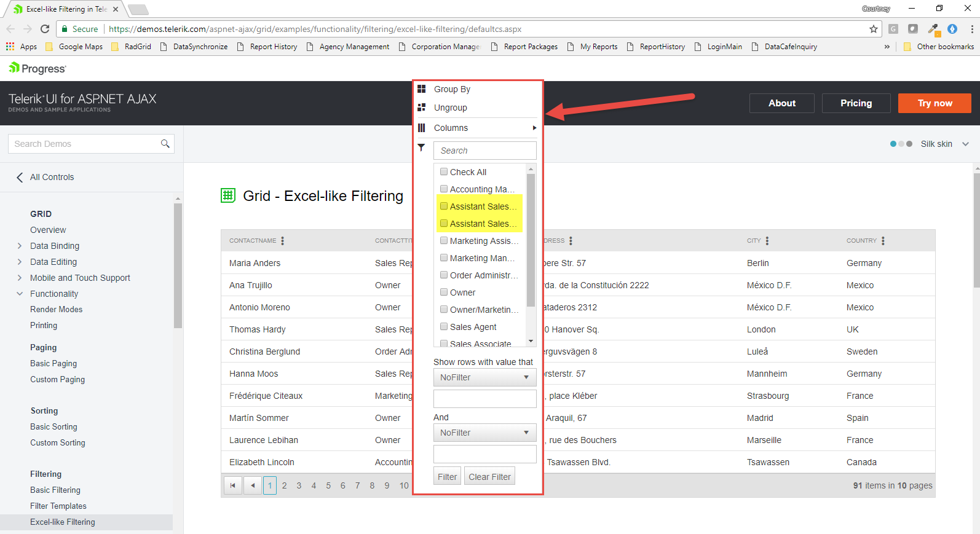Click the Pricing button
Viewport: 980px width, 534px height.
click(x=856, y=103)
